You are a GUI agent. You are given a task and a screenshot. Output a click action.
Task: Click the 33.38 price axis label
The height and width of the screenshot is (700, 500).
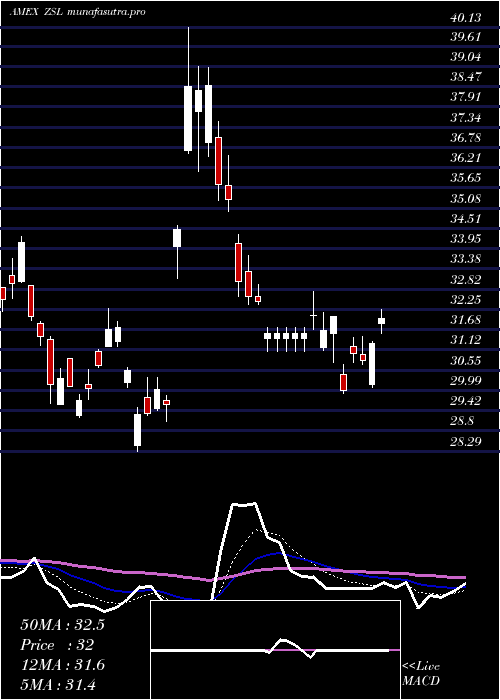466,259
